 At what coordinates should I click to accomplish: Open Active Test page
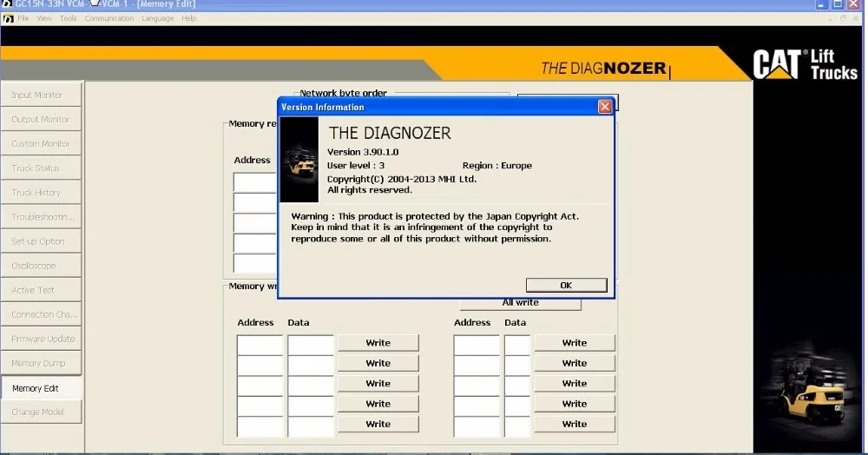42,289
